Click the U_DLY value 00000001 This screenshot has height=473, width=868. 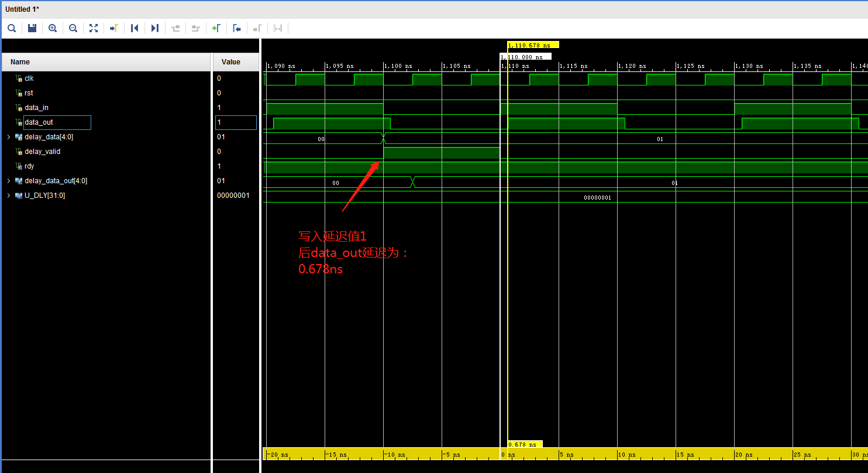point(233,196)
